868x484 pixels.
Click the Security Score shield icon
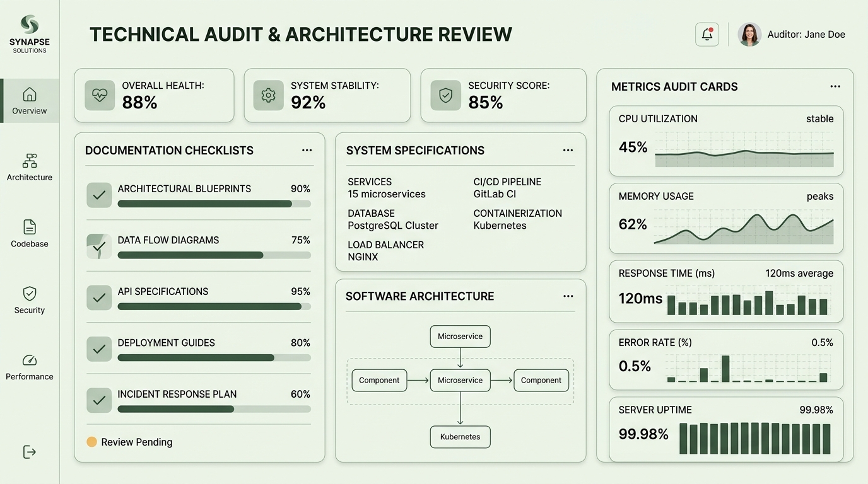point(445,95)
